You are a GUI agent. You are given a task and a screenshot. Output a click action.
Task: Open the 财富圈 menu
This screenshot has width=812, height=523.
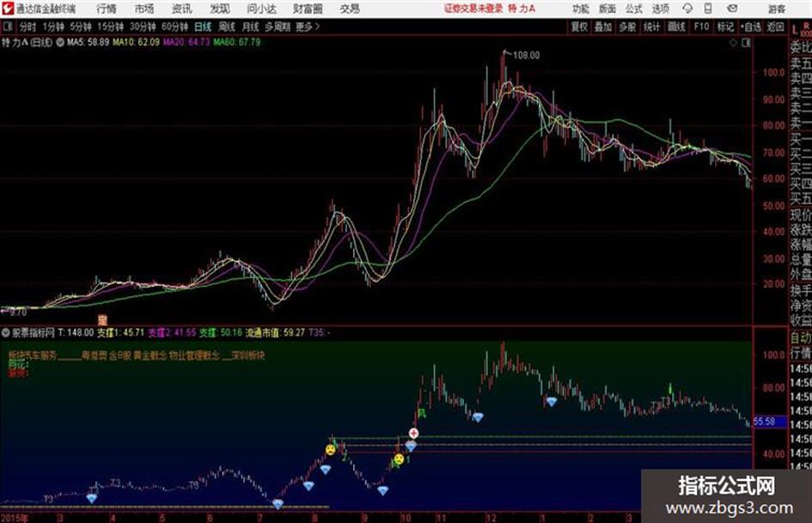coord(308,9)
